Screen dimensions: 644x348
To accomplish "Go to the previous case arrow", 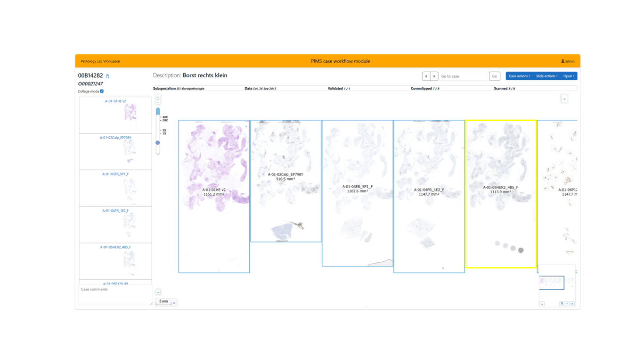I will (x=426, y=76).
